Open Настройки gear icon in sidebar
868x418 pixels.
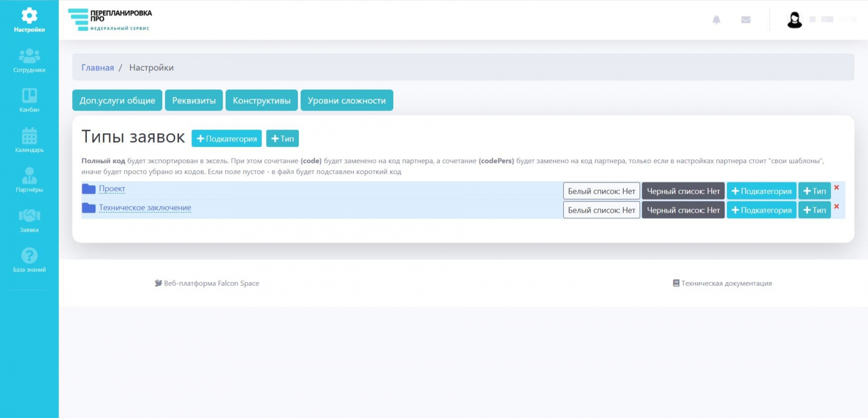(29, 15)
